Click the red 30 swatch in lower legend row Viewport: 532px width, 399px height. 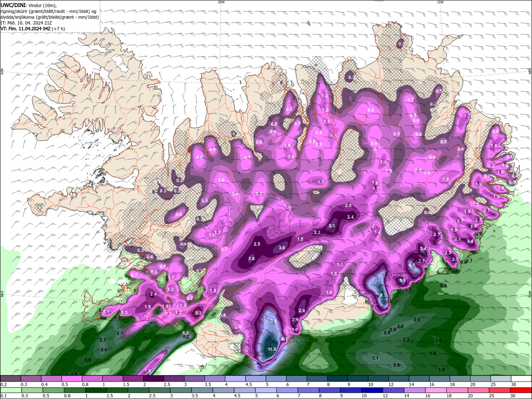[x=521, y=390]
